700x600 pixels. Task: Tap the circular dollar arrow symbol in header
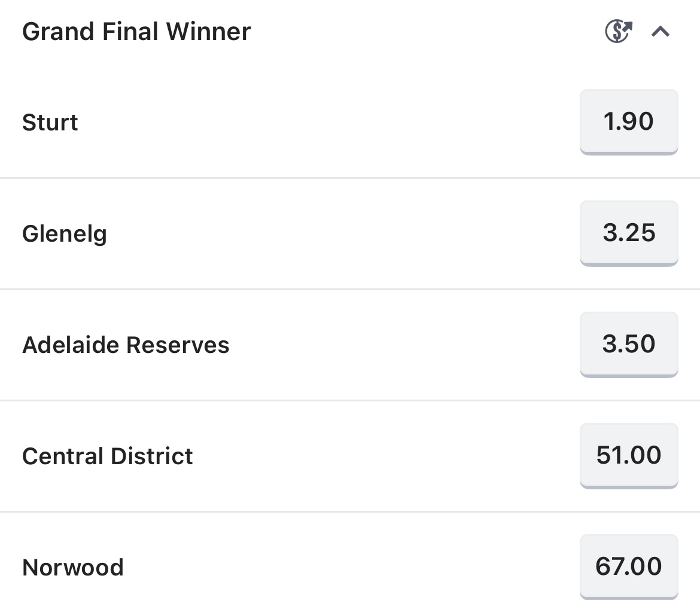point(619,31)
